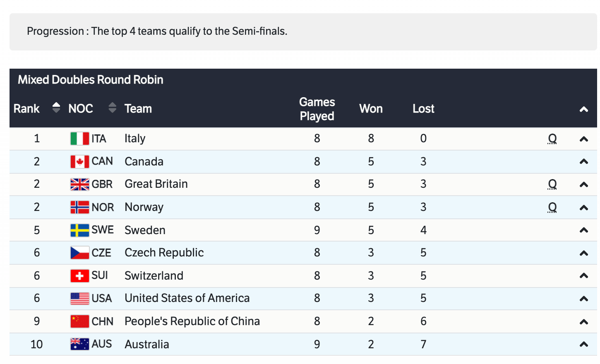Toggle the Czech Republic row chevron
600x364 pixels.
(x=583, y=253)
